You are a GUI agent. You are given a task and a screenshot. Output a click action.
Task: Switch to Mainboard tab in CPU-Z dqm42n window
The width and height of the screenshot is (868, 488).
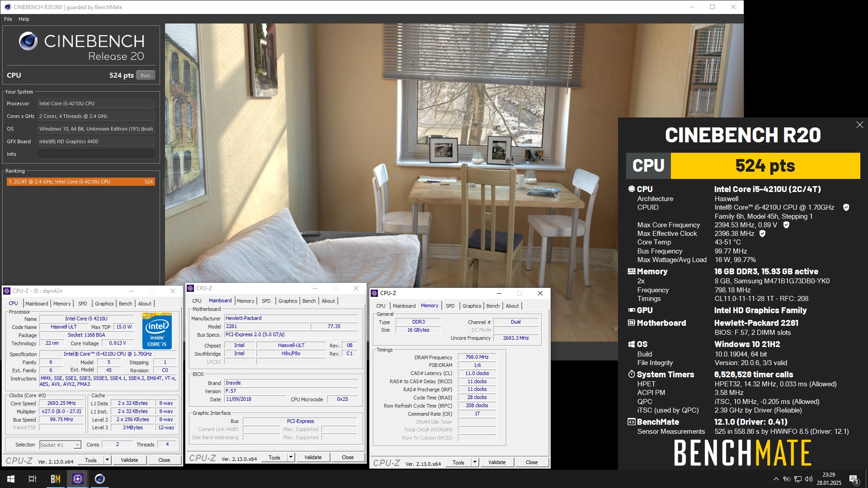(37, 304)
